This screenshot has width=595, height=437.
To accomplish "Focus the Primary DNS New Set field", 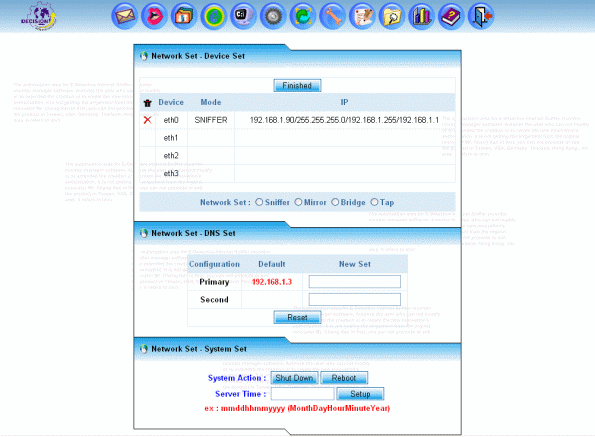I will tap(354, 282).
